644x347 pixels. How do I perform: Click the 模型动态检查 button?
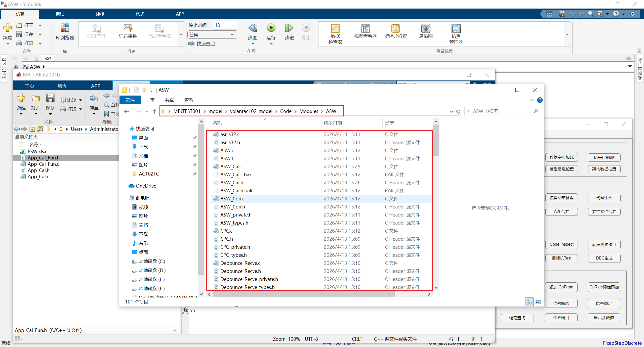(561, 198)
